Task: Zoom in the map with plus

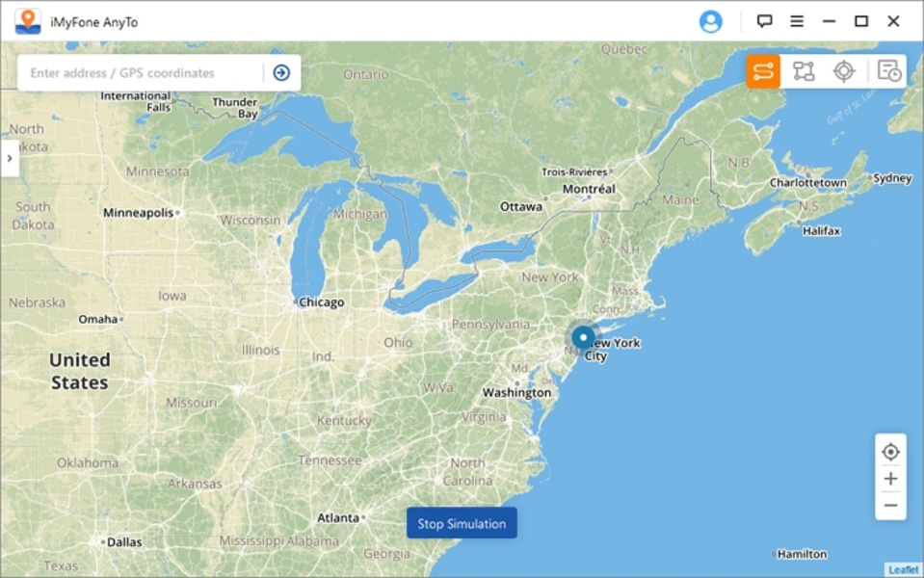Action: [x=890, y=479]
